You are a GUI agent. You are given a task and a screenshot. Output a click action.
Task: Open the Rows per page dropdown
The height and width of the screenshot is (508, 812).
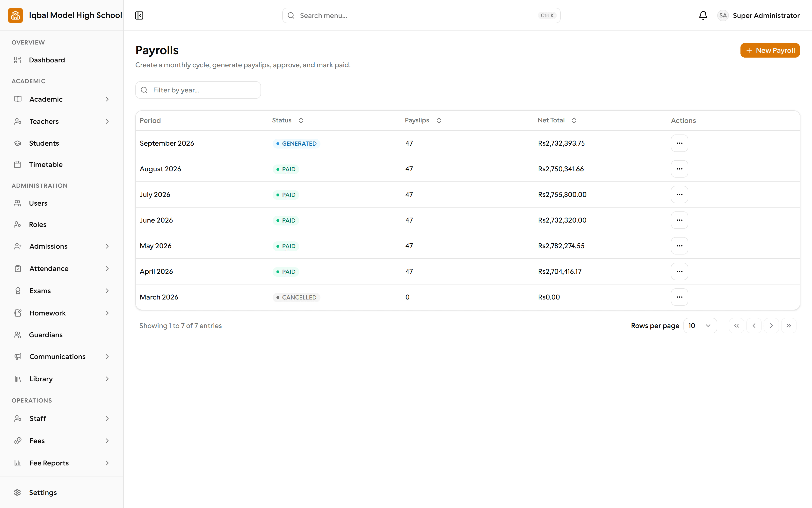[700, 326]
